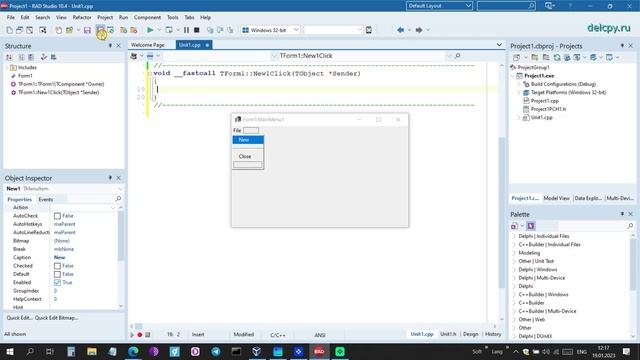Select Project1.cpp in Projects tree
The image size is (640, 360).
544,101
